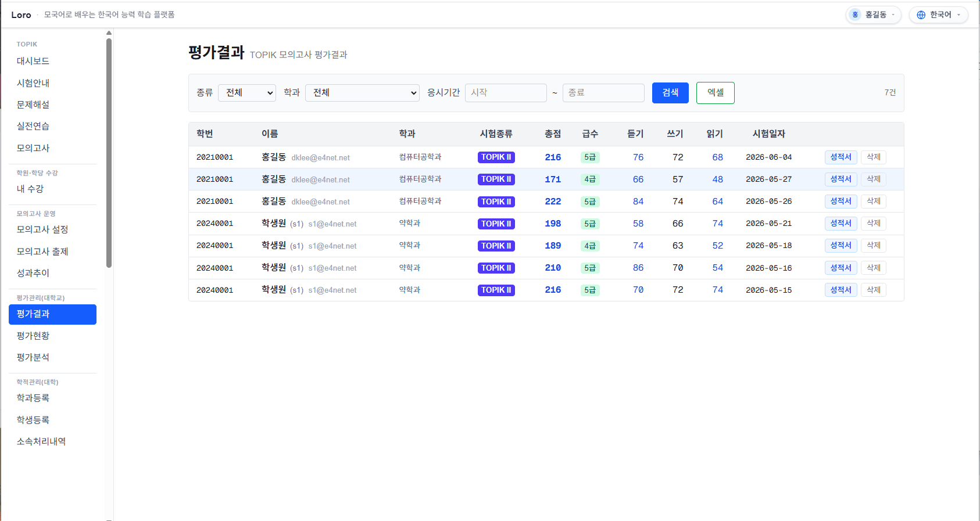Delete the 2026-05-18 exam row with 삭제
Image resolution: width=980 pixels, height=521 pixels.
(x=873, y=245)
